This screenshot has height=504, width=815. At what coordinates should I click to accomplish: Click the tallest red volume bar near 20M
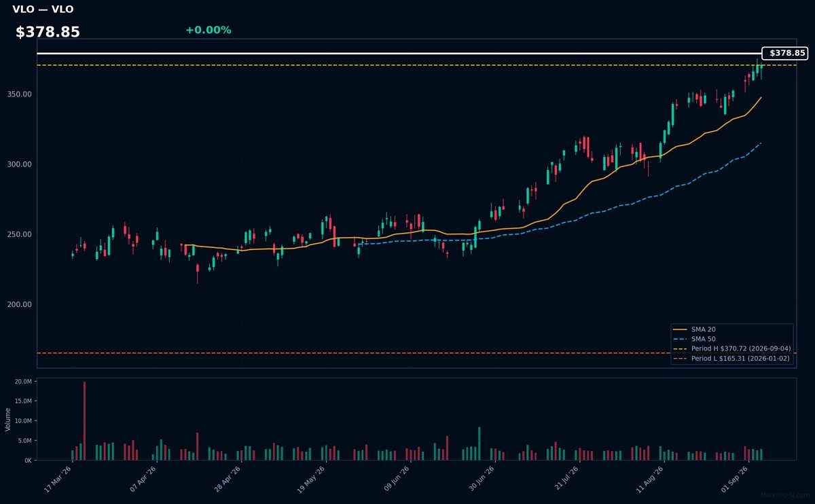[x=84, y=421]
